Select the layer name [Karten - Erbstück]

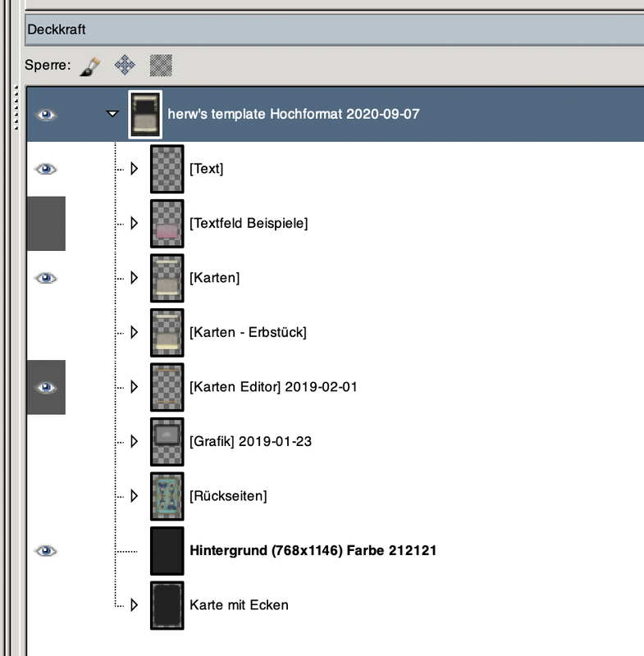click(248, 332)
